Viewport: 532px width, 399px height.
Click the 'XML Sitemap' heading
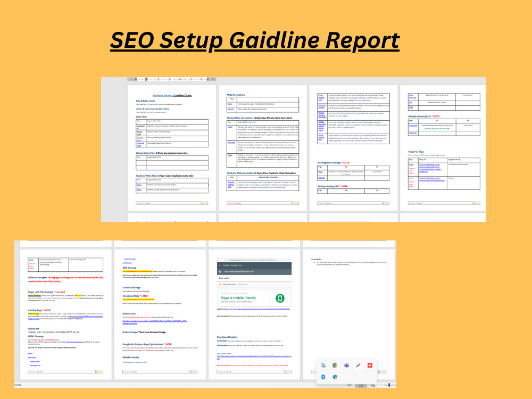point(129,268)
